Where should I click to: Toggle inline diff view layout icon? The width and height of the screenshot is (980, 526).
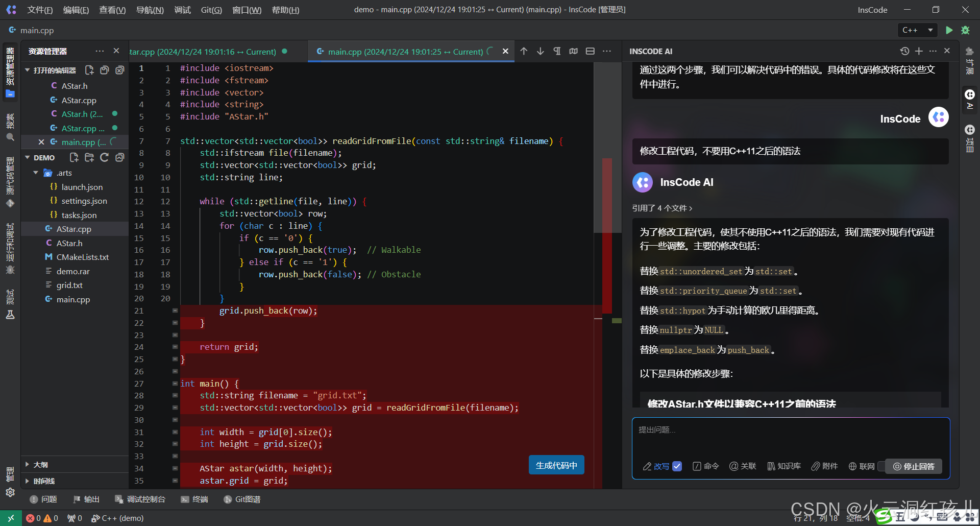tap(590, 51)
